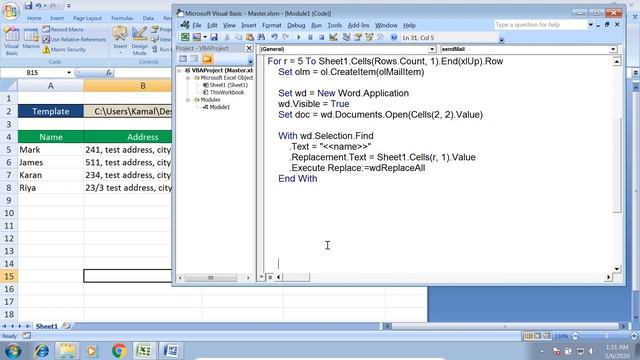Click the code window scroll up arrow
The image size is (640, 360).
pos(616,62)
